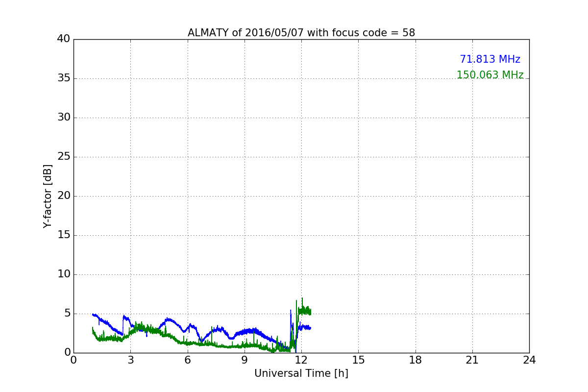The width and height of the screenshot is (588, 392).
Task: Click the y-axis tick label 40
Action: coord(64,39)
